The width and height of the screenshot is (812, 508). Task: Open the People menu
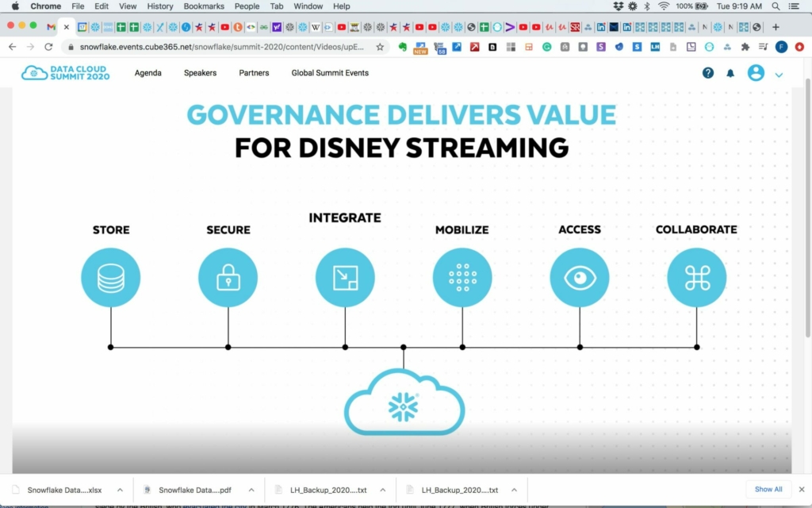click(x=247, y=6)
